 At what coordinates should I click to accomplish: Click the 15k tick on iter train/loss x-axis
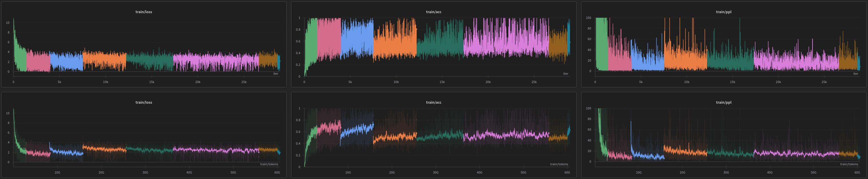pyautogui.click(x=152, y=82)
